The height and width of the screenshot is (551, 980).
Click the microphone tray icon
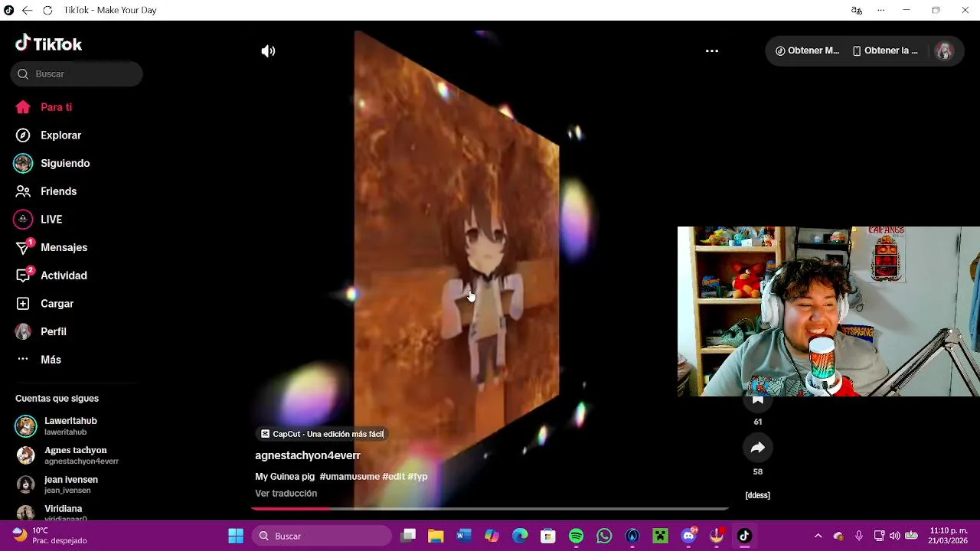click(x=859, y=536)
